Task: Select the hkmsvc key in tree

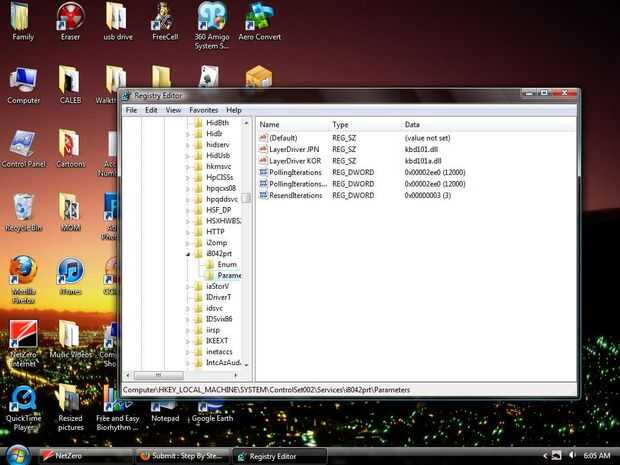Action: [219, 166]
